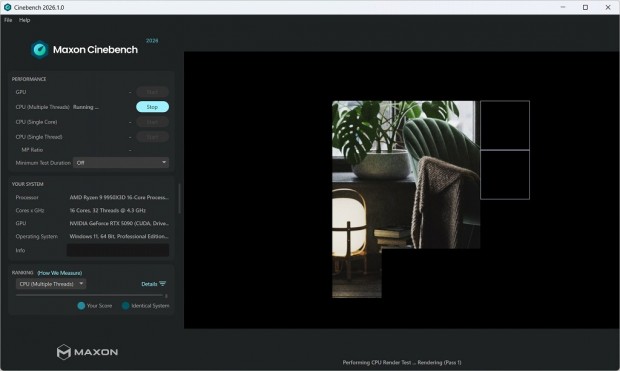Click the disabled GPU Start button
The height and width of the screenshot is (371, 620).
152,92
